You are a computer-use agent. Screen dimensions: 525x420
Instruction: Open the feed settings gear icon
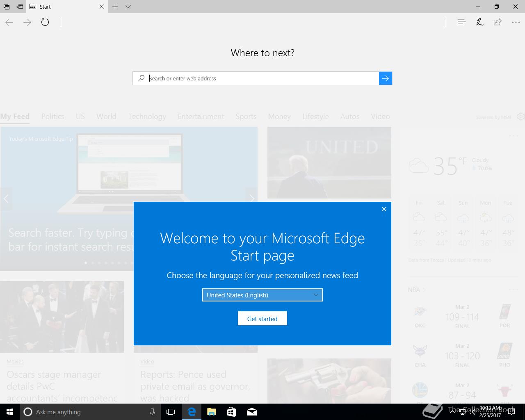click(x=521, y=116)
